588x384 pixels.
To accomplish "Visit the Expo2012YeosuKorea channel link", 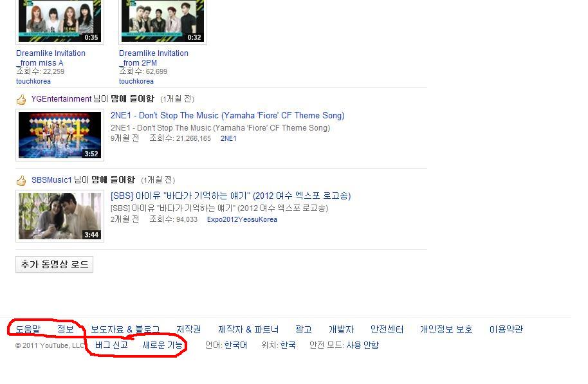I will (242, 219).
